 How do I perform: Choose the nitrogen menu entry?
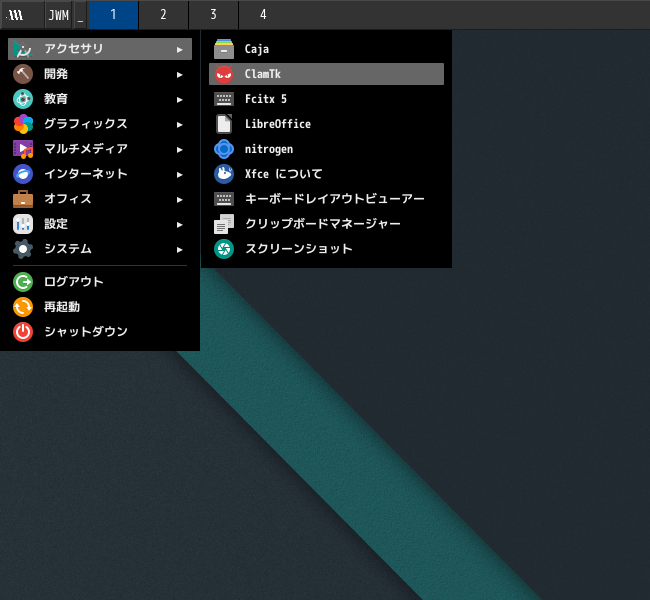[326, 149]
